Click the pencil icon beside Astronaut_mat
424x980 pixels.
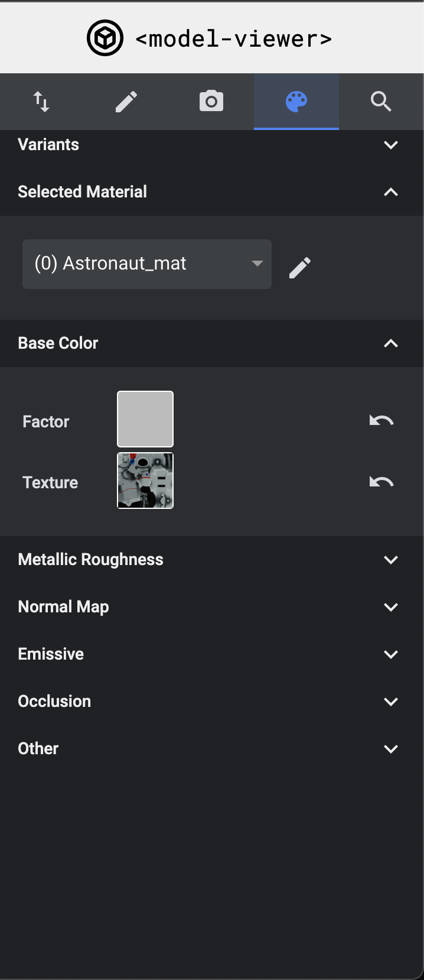300,267
